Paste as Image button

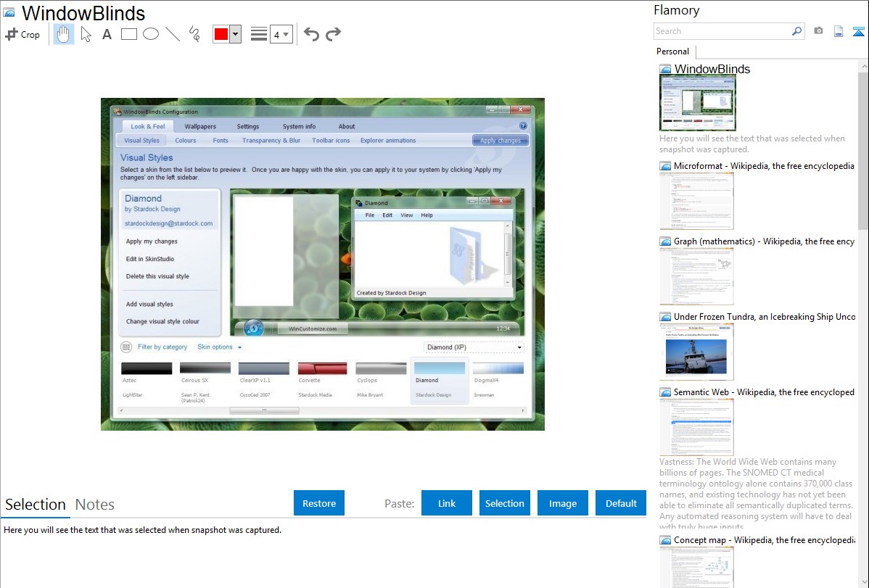pos(562,503)
